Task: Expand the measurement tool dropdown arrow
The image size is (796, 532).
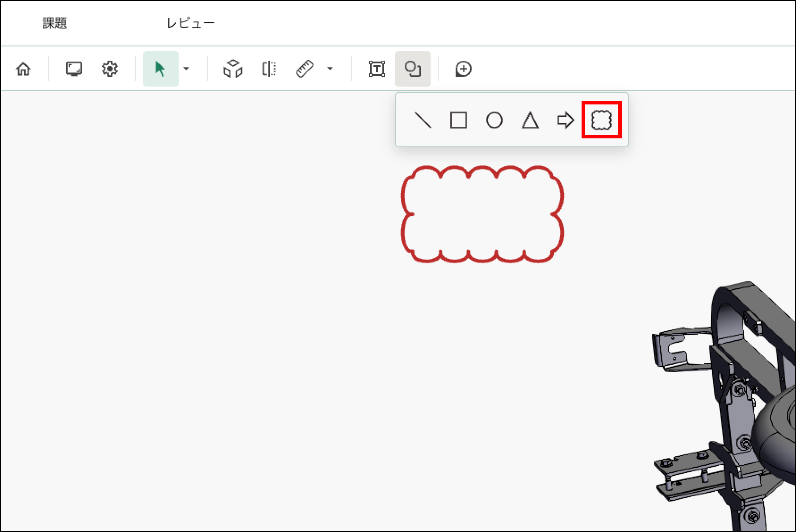Action: coord(330,69)
